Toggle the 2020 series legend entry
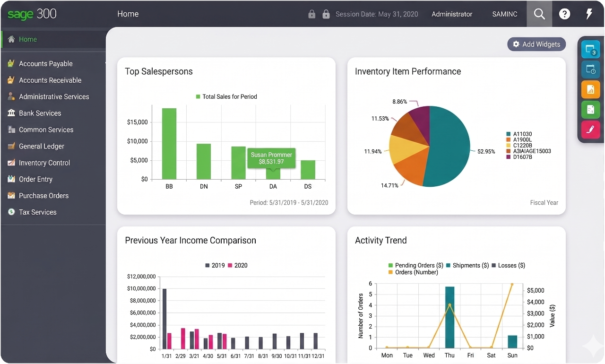Image resolution: width=605 pixels, height=364 pixels. pyautogui.click(x=238, y=265)
